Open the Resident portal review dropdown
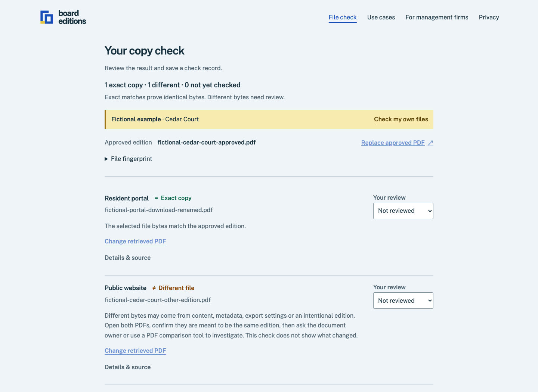The width and height of the screenshot is (538, 392). pos(403,211)
